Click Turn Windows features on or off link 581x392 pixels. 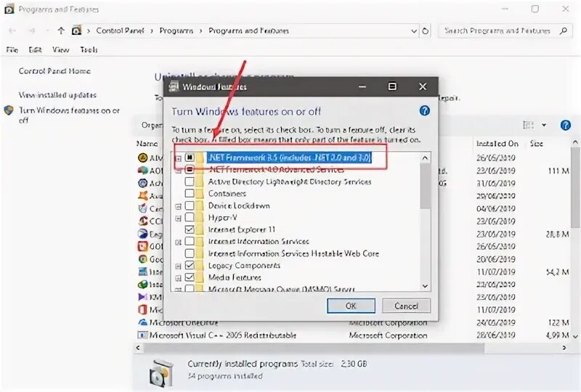pyautogui.click(x=69, y=115)
